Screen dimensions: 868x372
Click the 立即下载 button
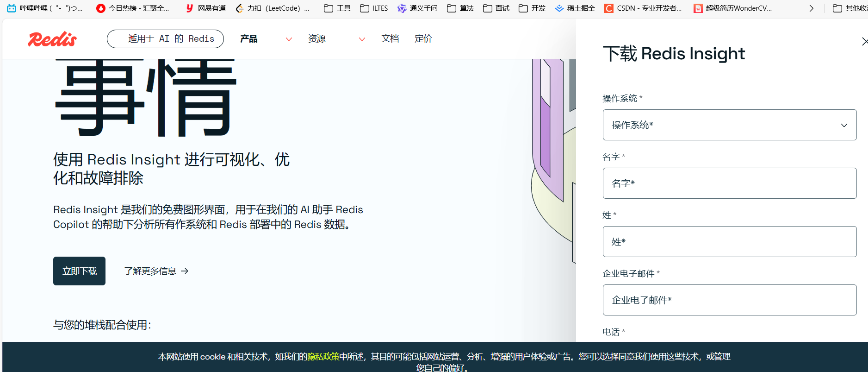point(79,271)
